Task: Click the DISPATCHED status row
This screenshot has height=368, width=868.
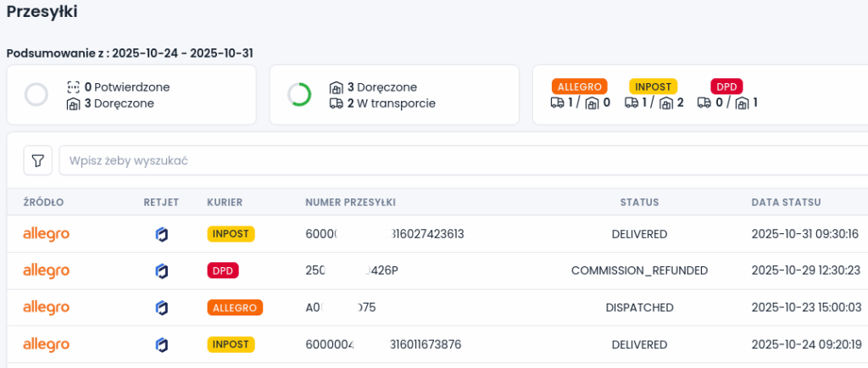Action: [639, 307]
